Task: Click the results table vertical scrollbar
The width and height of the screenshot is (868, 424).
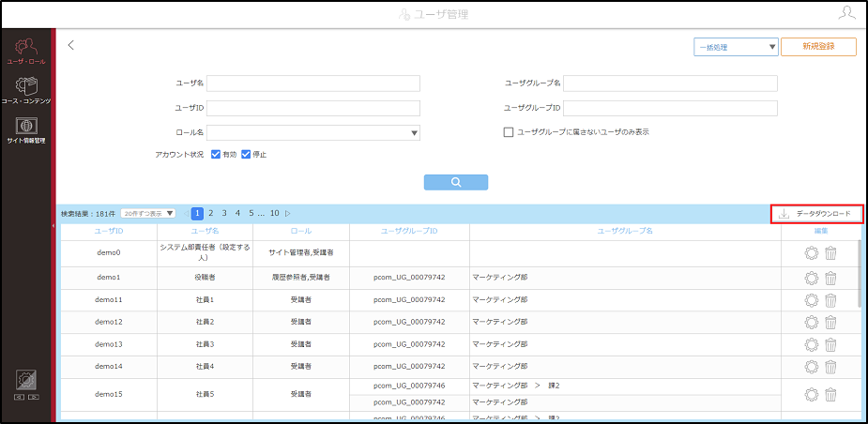Action: 860,273
